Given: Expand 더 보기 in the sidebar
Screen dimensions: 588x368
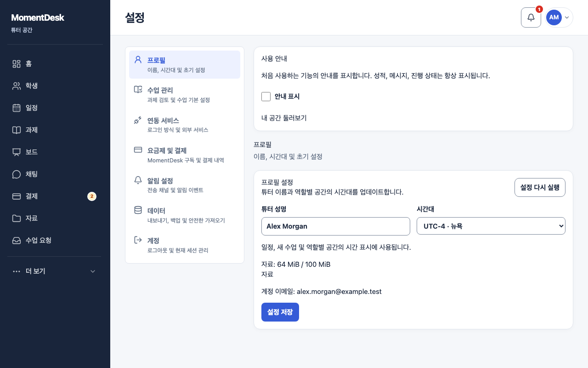Looking at the screenshot, I should coord(54,271).
